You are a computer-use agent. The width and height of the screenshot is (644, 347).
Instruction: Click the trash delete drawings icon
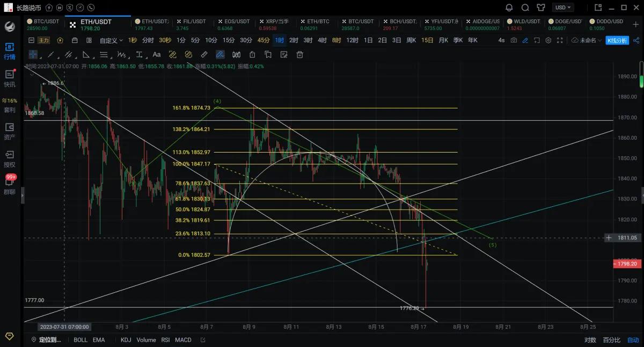[300, 55]
